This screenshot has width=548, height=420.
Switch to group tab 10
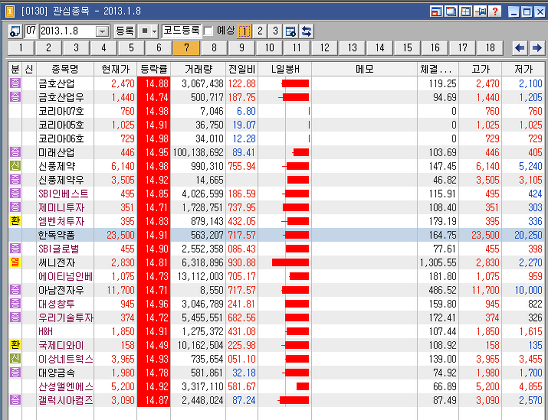269,48
